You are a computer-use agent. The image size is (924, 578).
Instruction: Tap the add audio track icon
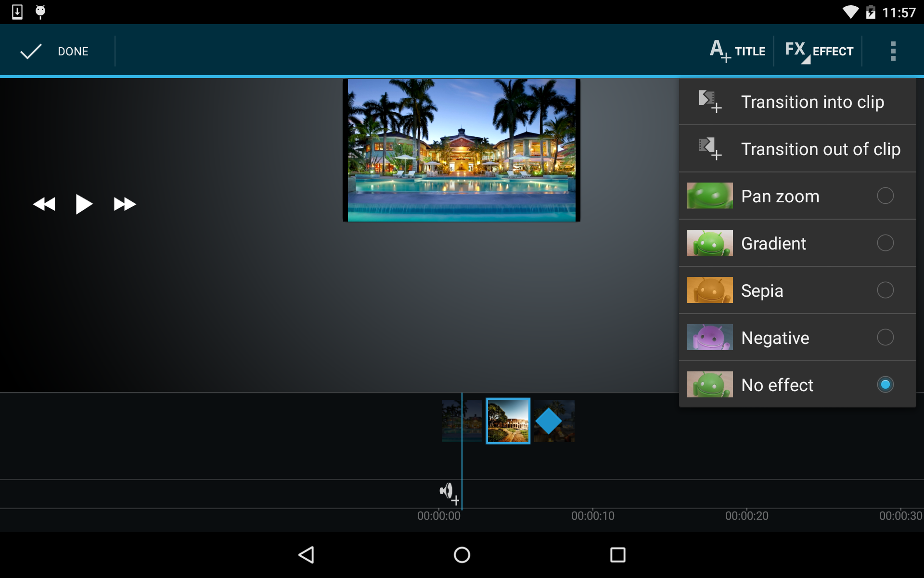449,493
